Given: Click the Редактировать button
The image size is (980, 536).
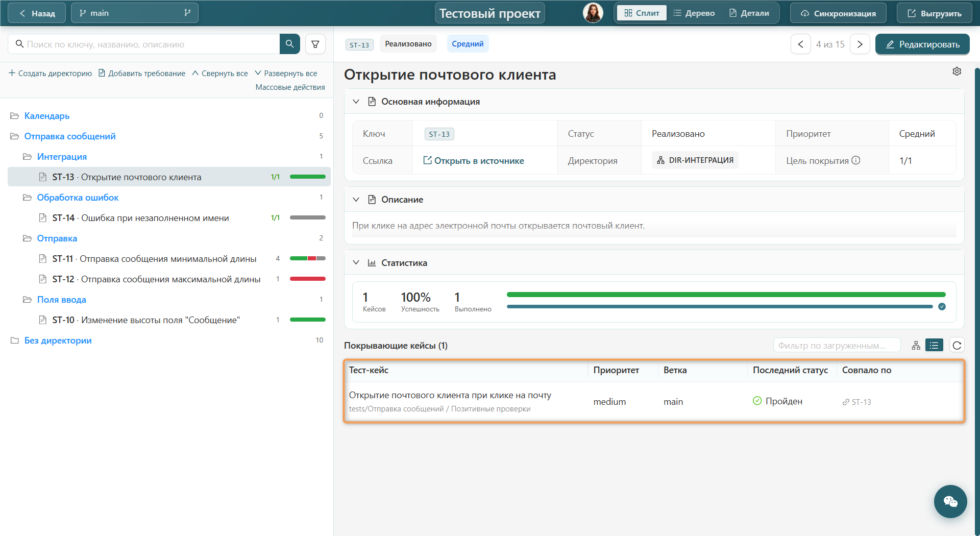Looking at the screenshot, I should tap(922, 44).
